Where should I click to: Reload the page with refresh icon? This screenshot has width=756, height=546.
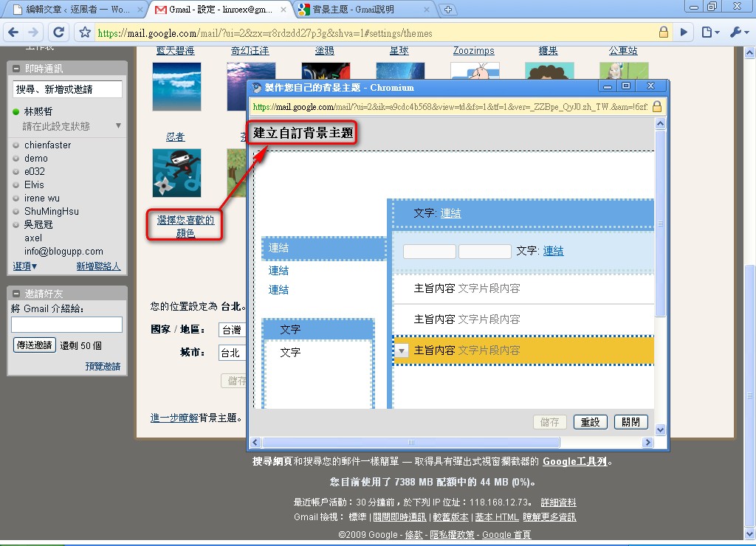coord(59,32)
